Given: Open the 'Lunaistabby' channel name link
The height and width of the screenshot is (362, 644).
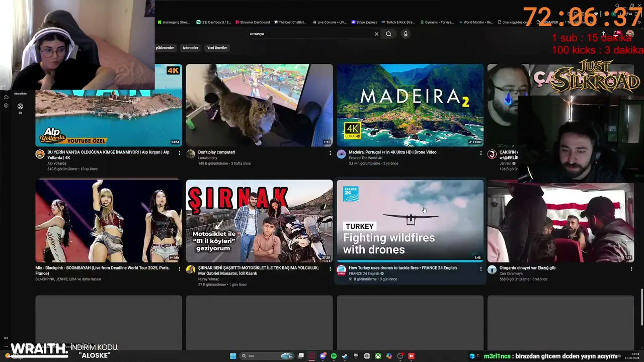Looking at the screenshot, I should tap(207, 158).
